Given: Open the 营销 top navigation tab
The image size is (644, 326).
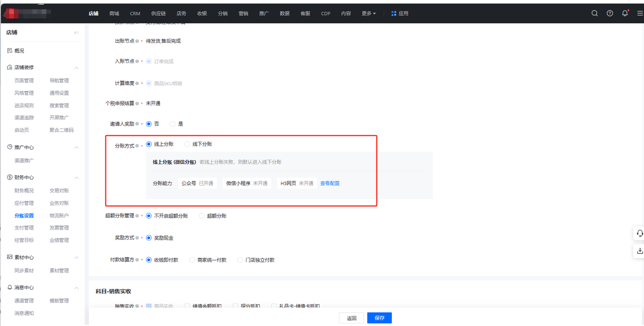Looking at the screenshot, I should click(243, 13).
